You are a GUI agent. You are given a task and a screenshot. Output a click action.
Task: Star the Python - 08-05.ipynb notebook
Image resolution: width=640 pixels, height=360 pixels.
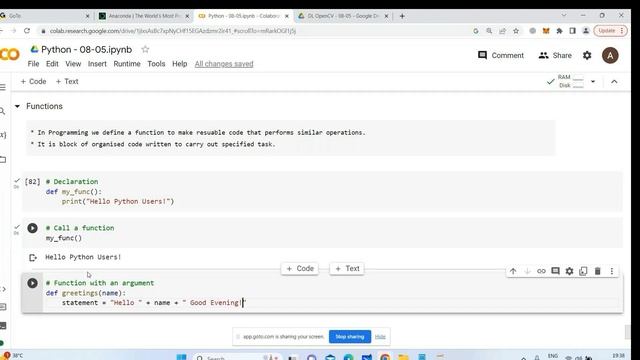tap(145, 49)
